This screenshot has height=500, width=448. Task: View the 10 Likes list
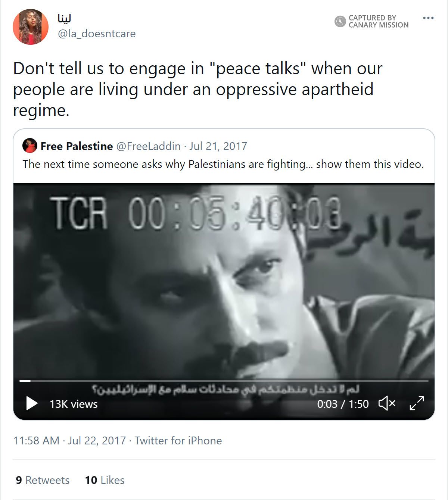(104, 480)
